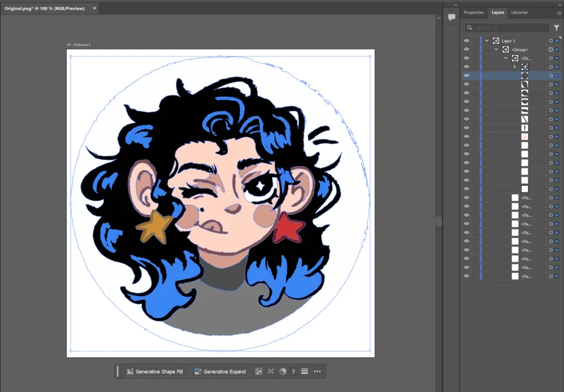Screen dimensions: 564x392
Task: Click the question mark help icon
Action: tap(293, 372)
